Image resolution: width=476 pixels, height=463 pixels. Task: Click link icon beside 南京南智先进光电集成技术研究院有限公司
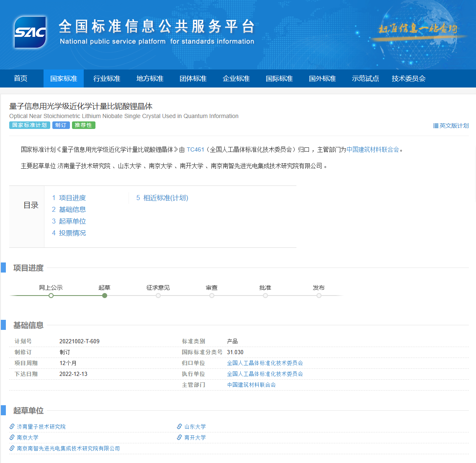point(12,448)
